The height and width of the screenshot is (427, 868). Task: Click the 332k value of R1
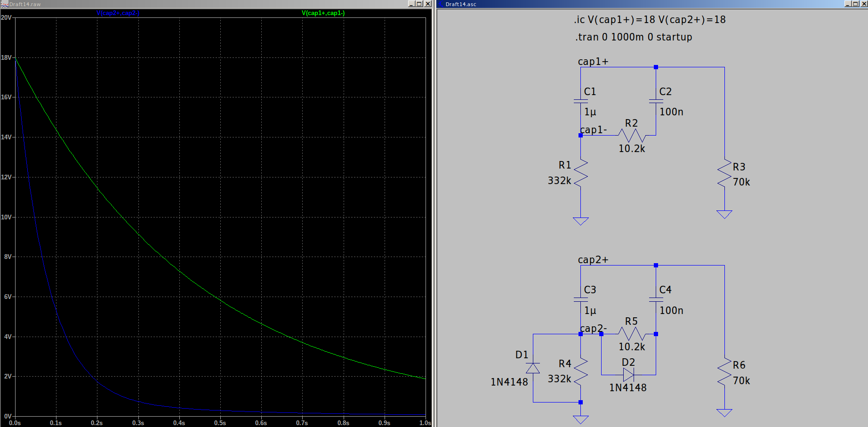tap(560, 181)
